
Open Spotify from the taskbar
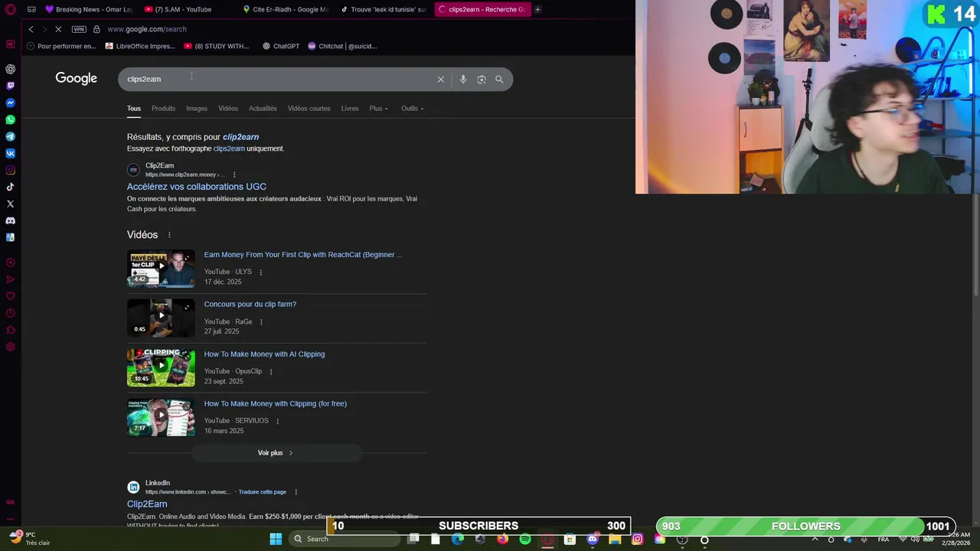click(x=525, y=540)
